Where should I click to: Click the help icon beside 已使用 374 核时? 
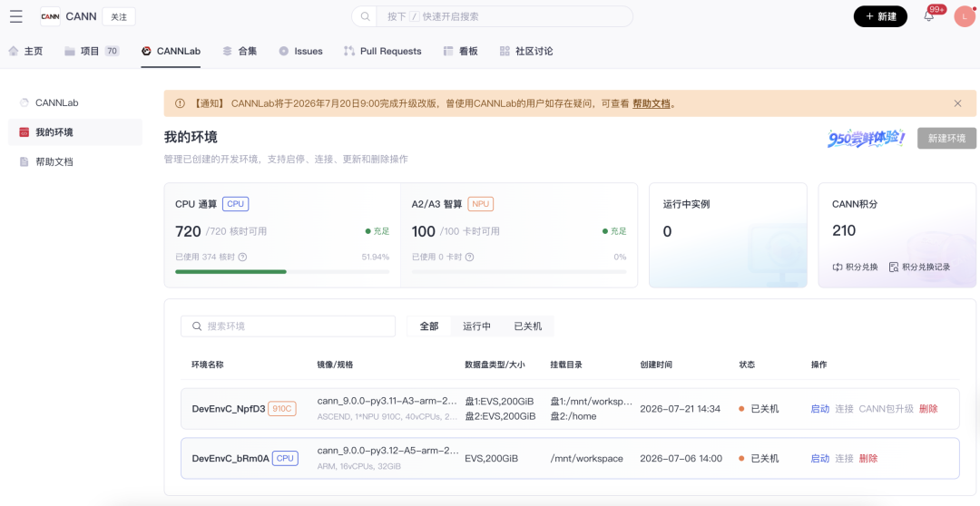tap(242, 257)
